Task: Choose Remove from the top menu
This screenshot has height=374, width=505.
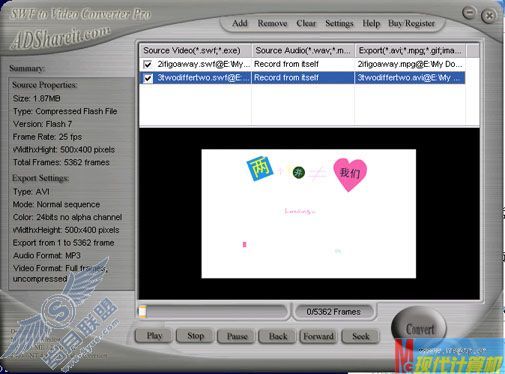Action: coord(272,23)
